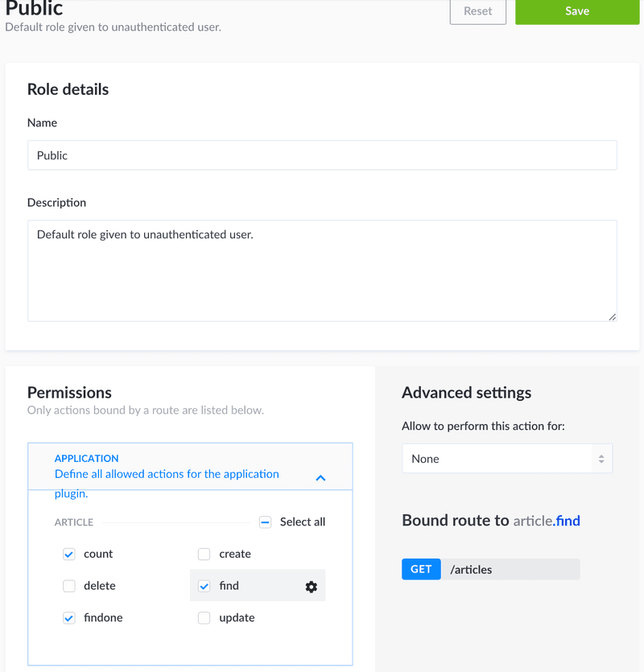Click the GET method badge
Screen dimensions: 644x672
(419, 569)
